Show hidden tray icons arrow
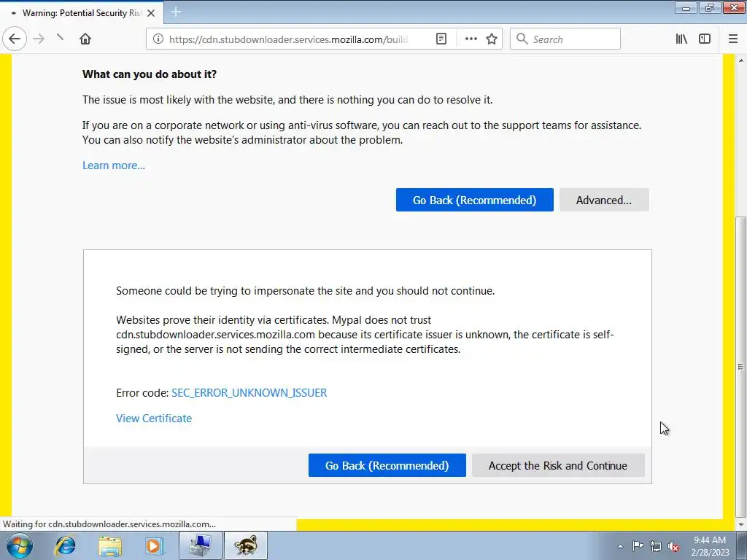 [620, 546]
